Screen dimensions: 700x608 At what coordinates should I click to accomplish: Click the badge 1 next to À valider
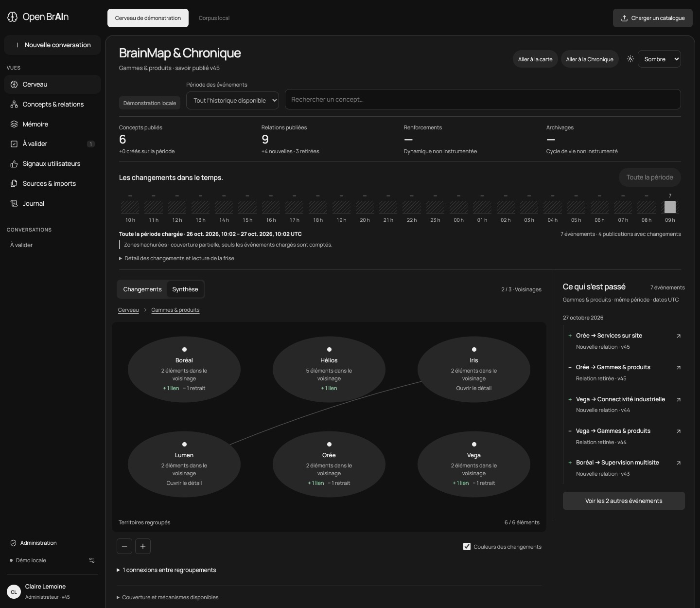tap(90, 144)
